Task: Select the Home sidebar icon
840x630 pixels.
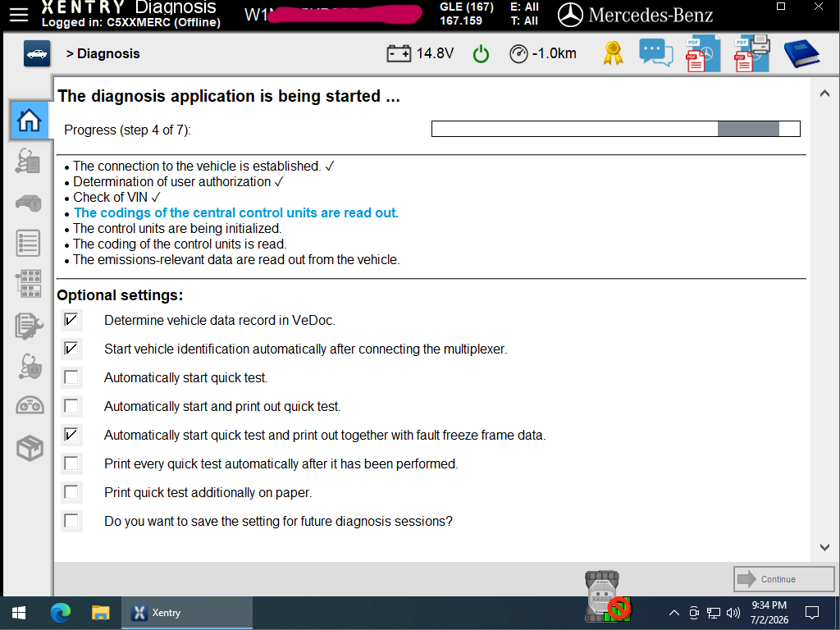Action: (29, 120)
